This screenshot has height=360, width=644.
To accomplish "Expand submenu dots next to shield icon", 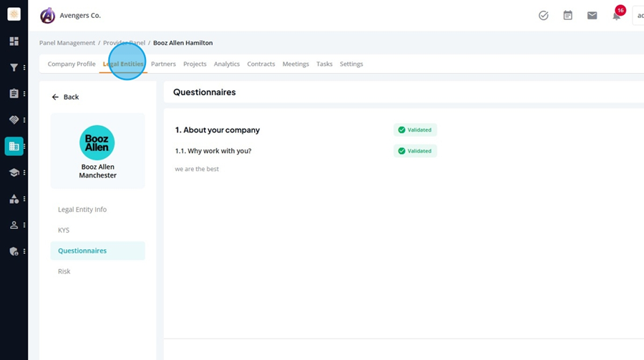I will (x=24, y=251).
